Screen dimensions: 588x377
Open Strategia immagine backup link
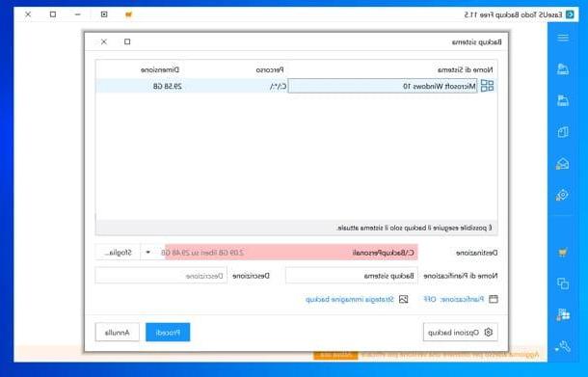[x=350, y=299]
